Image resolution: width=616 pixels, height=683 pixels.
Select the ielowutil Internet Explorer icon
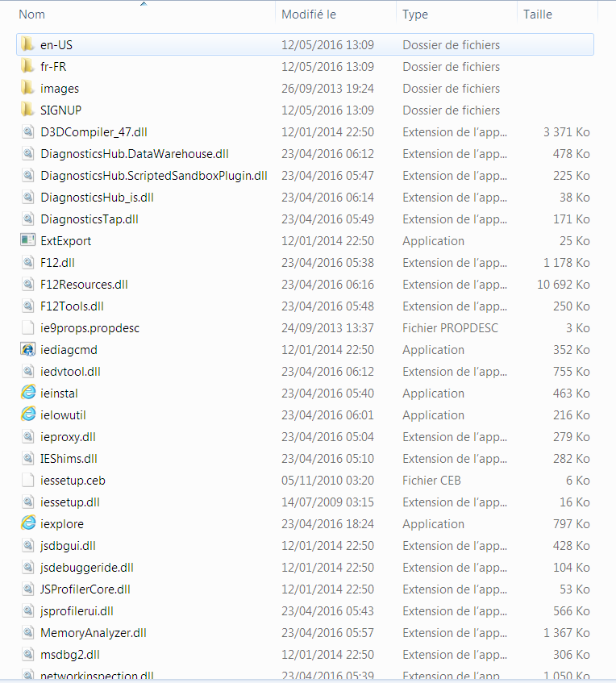tap(28, 414)
